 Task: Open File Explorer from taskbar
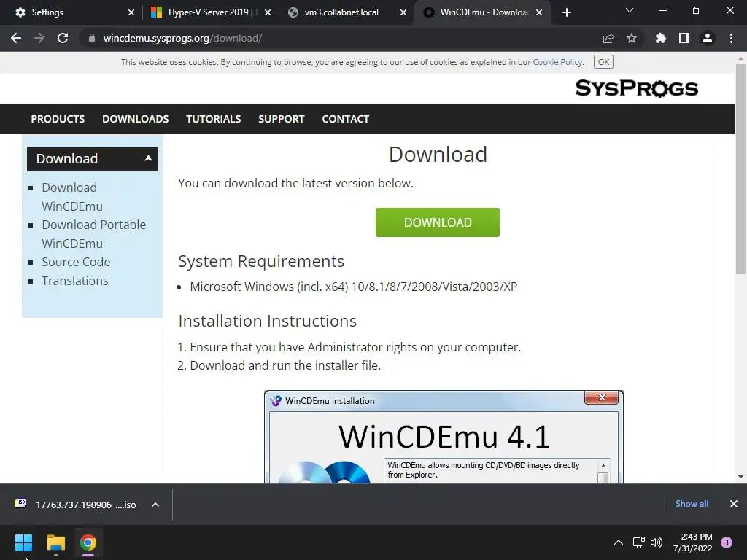pyautogui.click(x=55, y=542)
